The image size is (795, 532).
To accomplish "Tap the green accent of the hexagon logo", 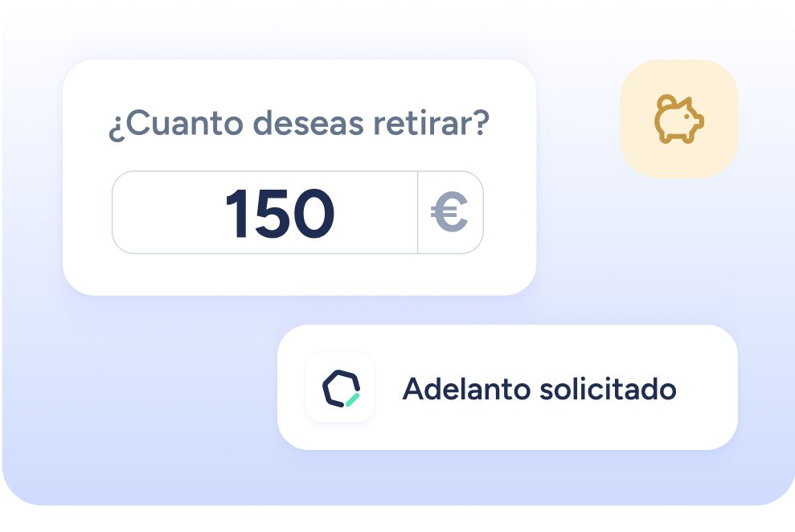I will (x=352, y=399).
